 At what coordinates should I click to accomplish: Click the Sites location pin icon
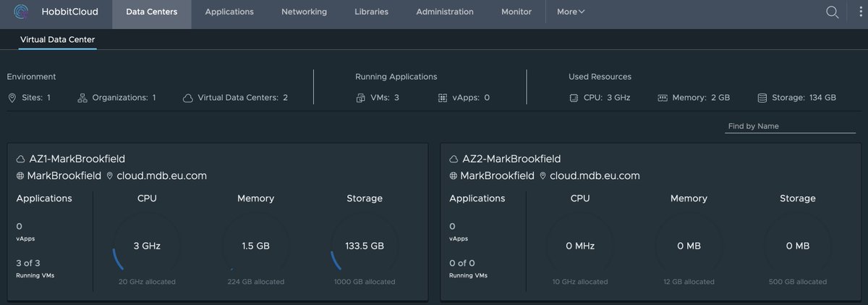pos(12,97)
